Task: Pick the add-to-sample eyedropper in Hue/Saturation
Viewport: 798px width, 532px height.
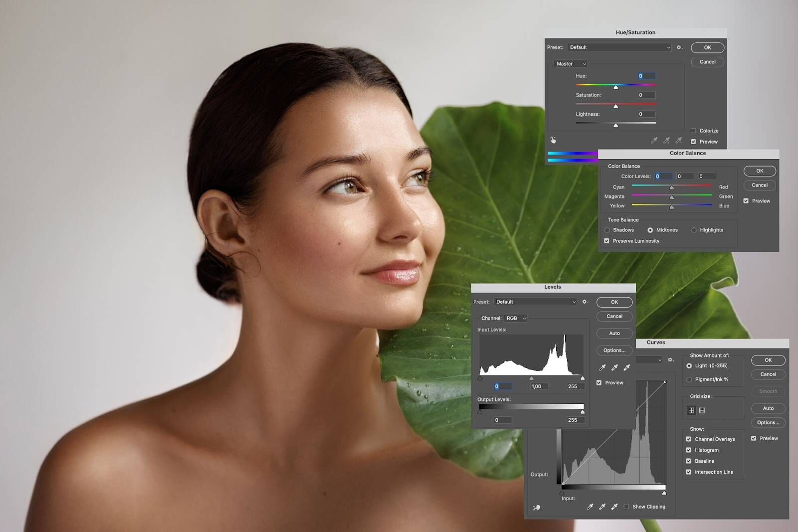Action: click(666, 141)
